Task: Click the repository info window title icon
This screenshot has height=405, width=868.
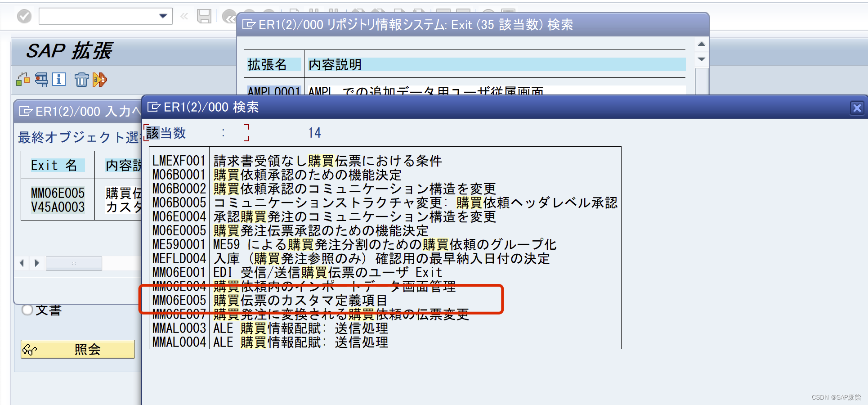Action: pos(249,24)
